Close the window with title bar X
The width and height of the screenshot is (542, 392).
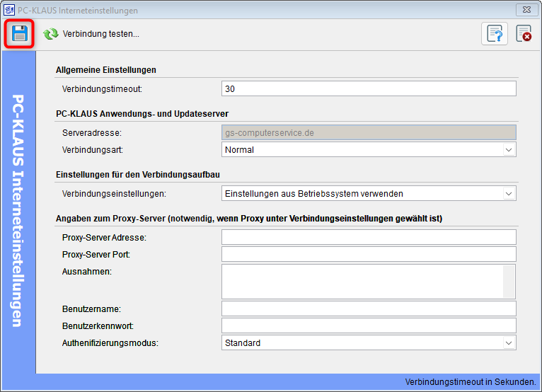526,10
